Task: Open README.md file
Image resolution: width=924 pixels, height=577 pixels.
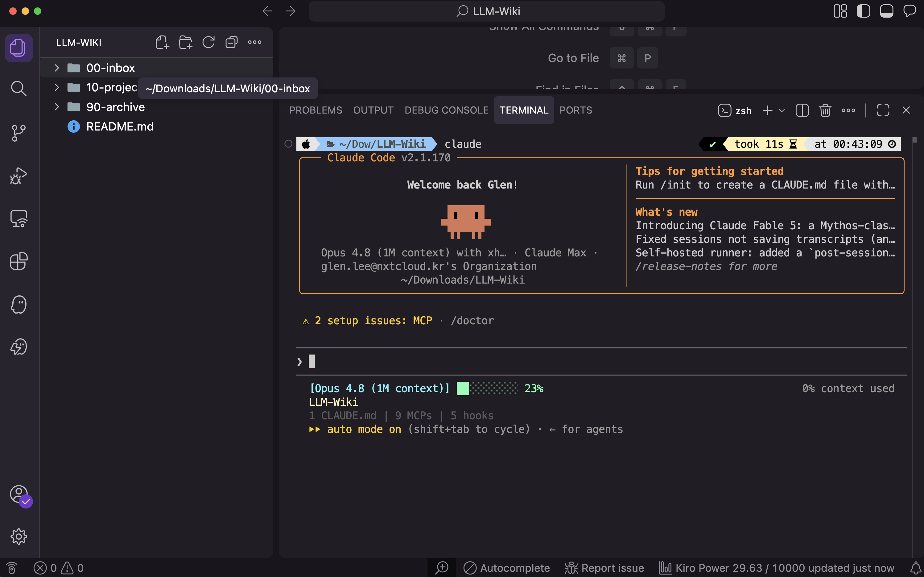Action: click(157, 127)
